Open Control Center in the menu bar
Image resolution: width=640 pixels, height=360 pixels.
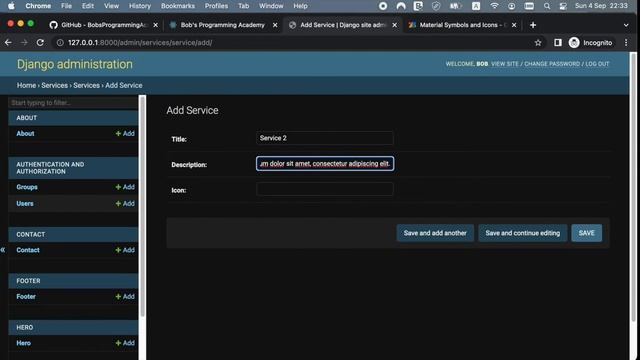point(563,6)
